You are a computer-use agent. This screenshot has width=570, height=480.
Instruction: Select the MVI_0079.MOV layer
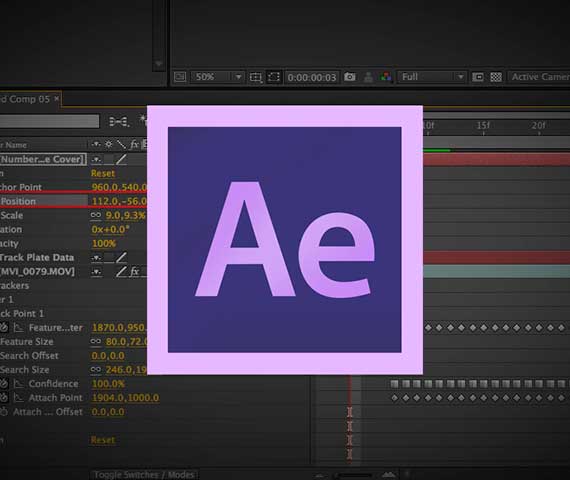pos(37,272)
